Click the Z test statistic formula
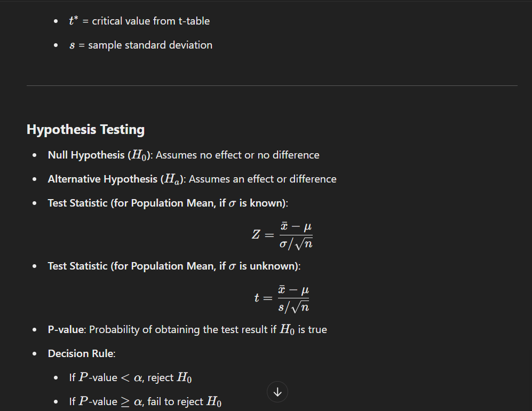Image resolution: width=532 pixels, height=411 pixels. pyautogui.click(x=282, y=235)
